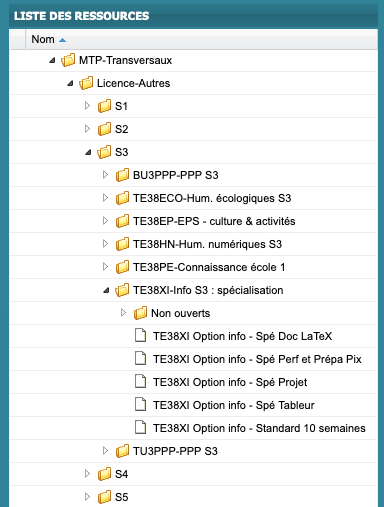Select TE38PE-Connaissance école 1 label

pos(209,267)
